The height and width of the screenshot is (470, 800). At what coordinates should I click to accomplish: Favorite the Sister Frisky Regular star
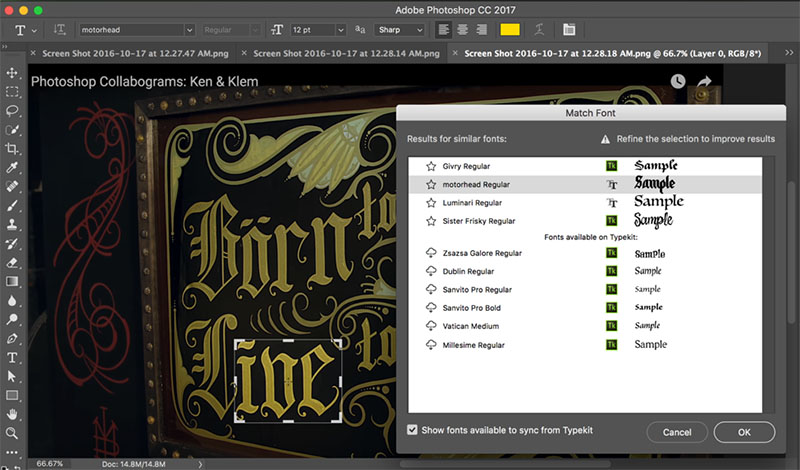pyautogui.click(x=431, y=221)
